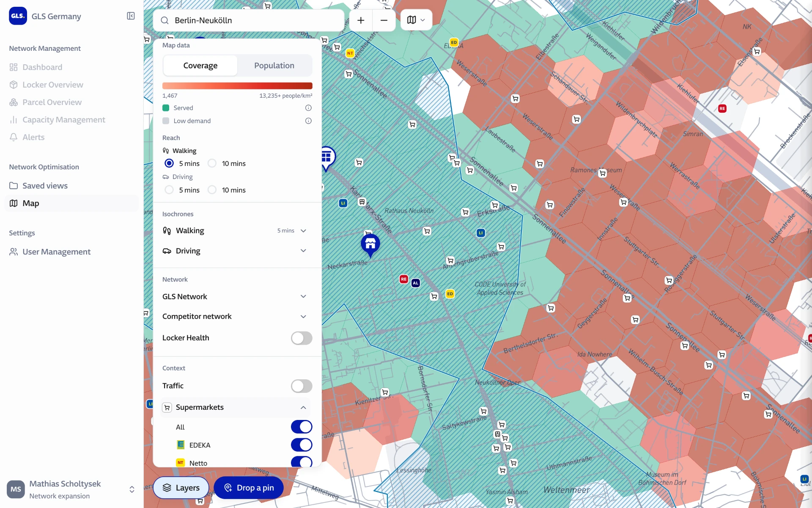Show info for Low demand legend
The width and height of the screenshot is (812, 508).
point(308,121)
